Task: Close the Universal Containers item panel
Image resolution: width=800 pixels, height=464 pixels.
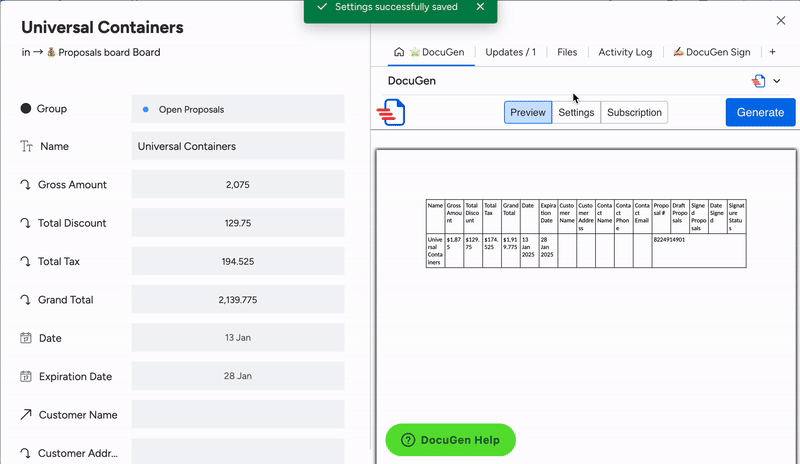Action: 781,20
